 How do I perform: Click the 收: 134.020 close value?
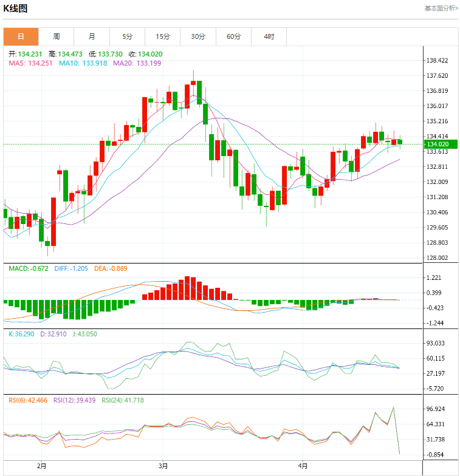pyautogui.click(x=146, y=54)
